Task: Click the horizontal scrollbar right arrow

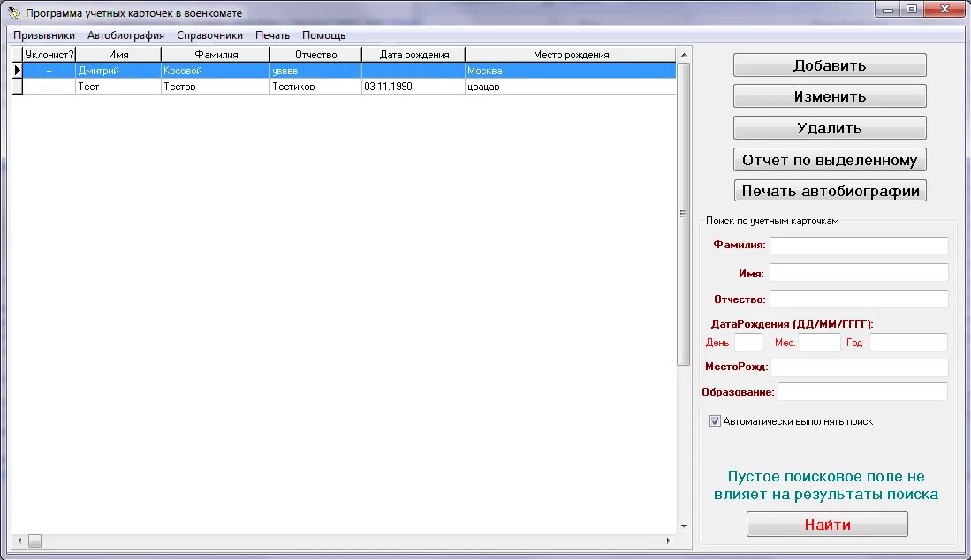Action: (668, 541)
